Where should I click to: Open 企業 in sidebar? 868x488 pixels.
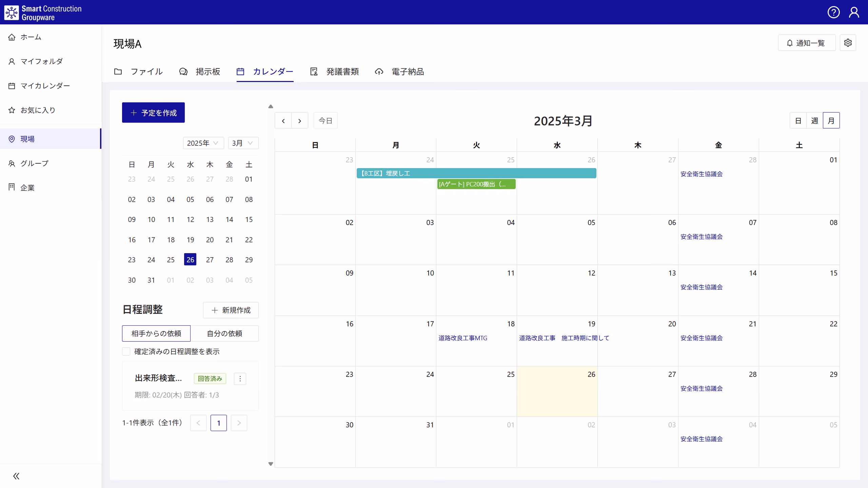[51, 187]
